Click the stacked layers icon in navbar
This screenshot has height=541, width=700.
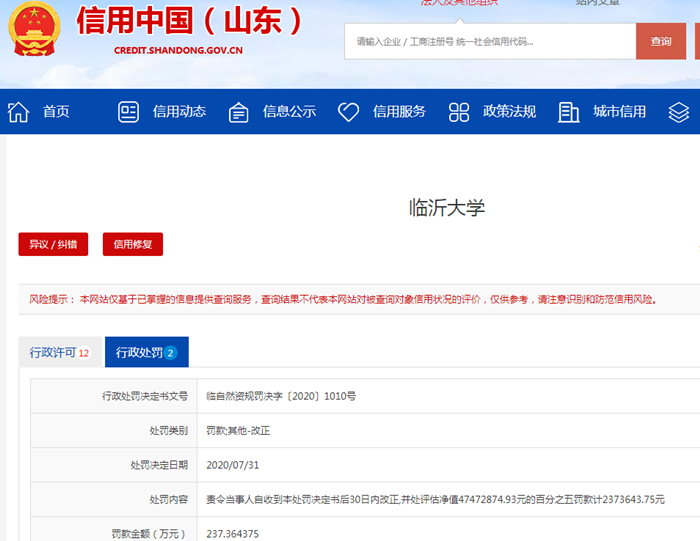pyautogui.click(x=679, y=112)
